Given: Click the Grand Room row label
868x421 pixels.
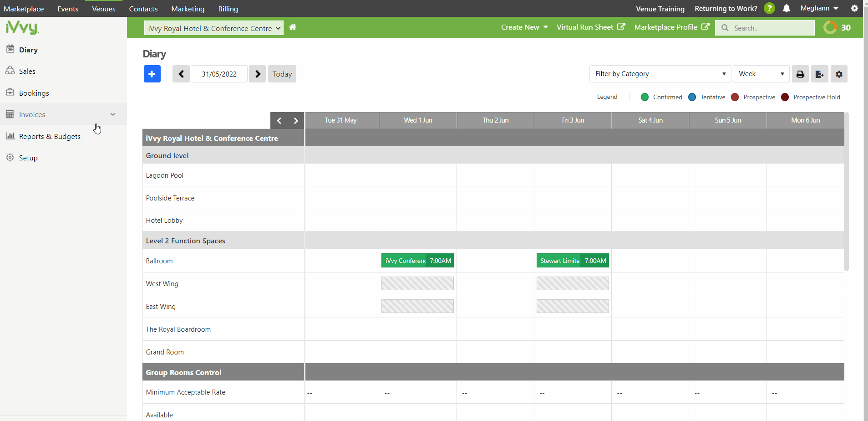Looking at the screenshot, I should [x=165, y=352].
